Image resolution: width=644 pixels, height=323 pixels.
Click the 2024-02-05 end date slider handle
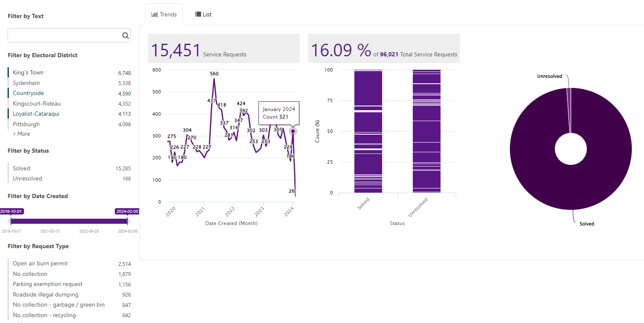click(127, 221)
